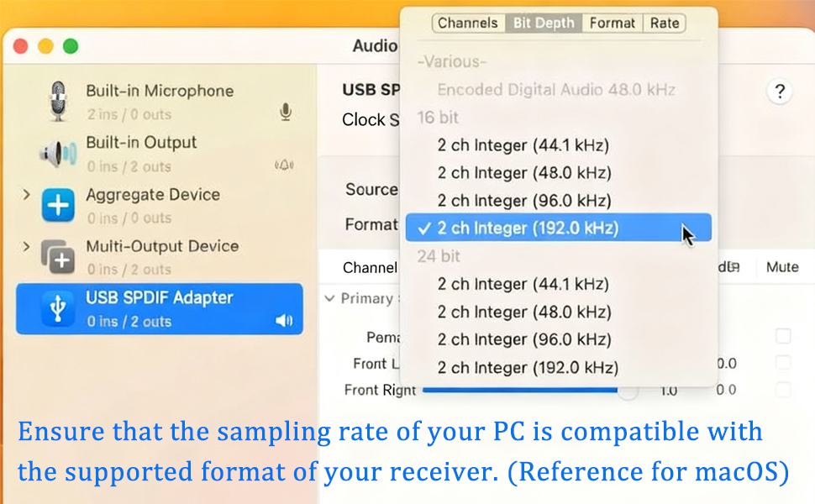Adjust the Front Right volume slider
This screenshot has width=815, height=504.
(530, 390)
